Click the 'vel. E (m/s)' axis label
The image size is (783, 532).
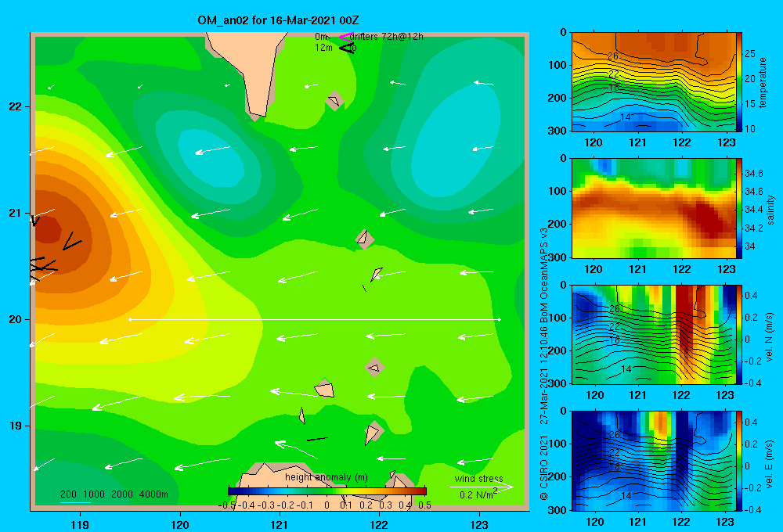[x=770, y=464]
